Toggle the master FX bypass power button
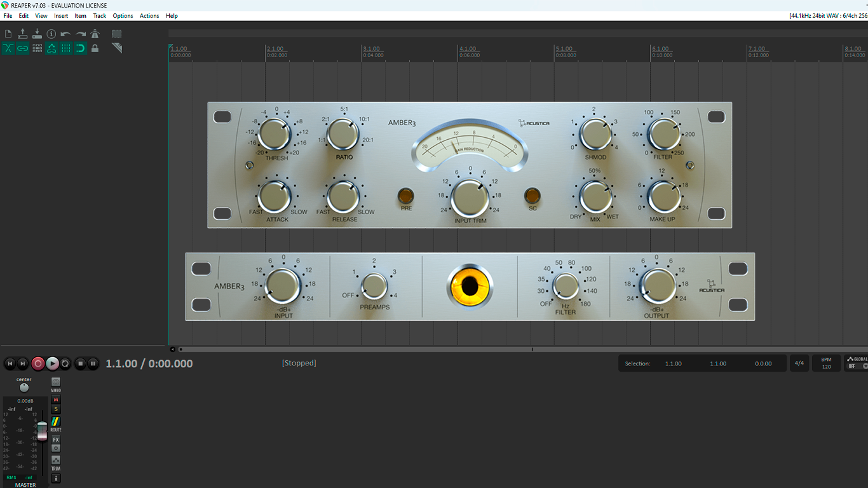 coord(56,448)
